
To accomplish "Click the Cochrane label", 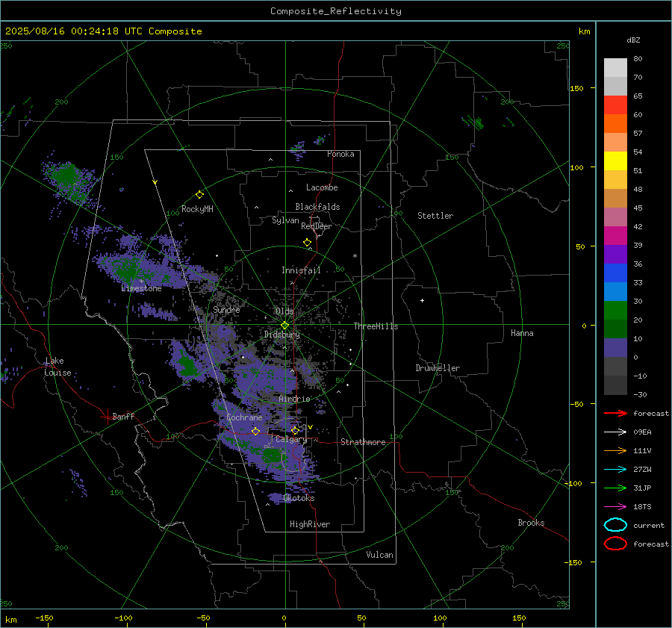I will click(x=244, y=417).
